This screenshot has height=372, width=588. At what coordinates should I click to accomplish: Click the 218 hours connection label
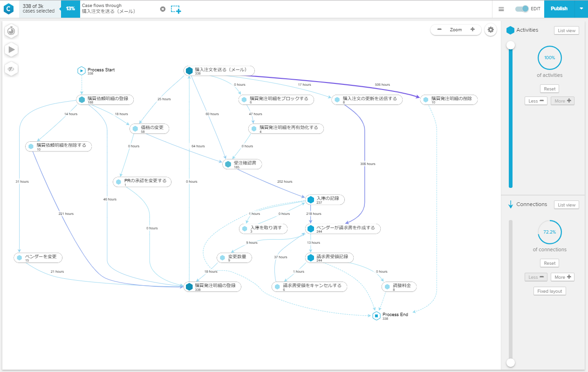coord(314,214)
